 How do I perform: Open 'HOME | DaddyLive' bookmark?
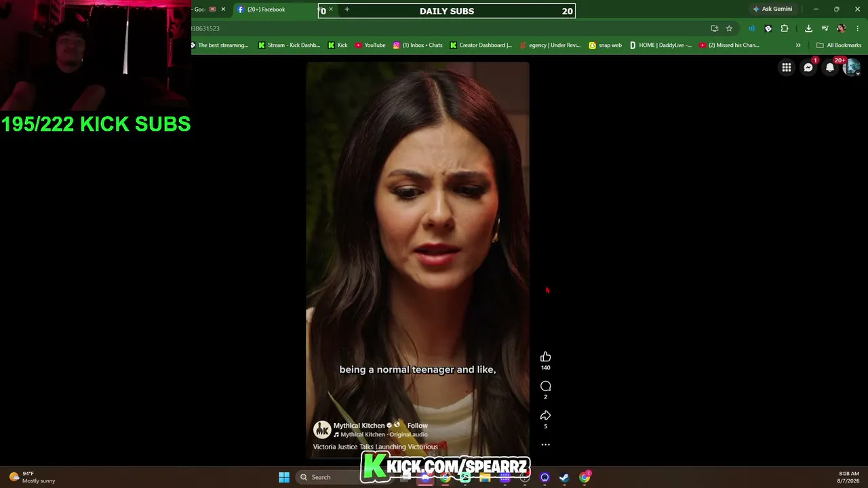pyautogui.click(x=660, y=45)
